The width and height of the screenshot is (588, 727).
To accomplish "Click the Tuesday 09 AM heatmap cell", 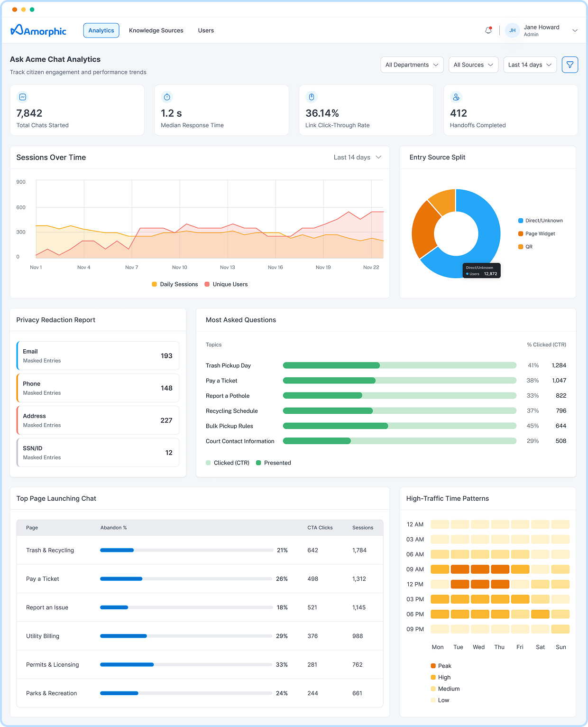I will click(459, 569).
